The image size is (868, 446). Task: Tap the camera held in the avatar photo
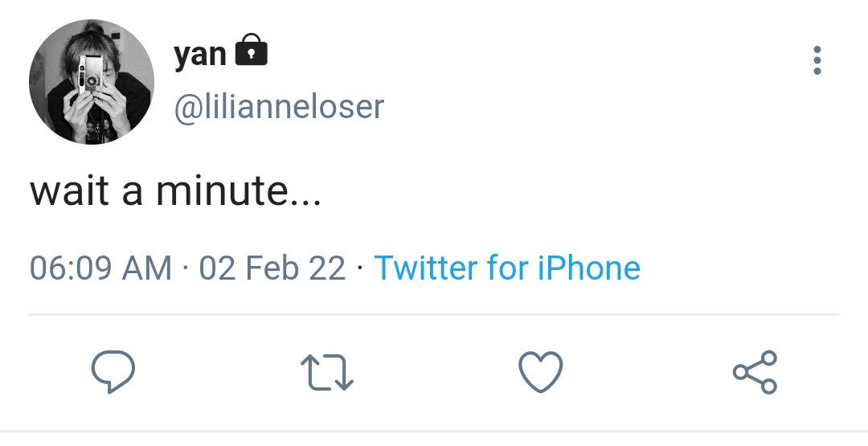(88, 74)
